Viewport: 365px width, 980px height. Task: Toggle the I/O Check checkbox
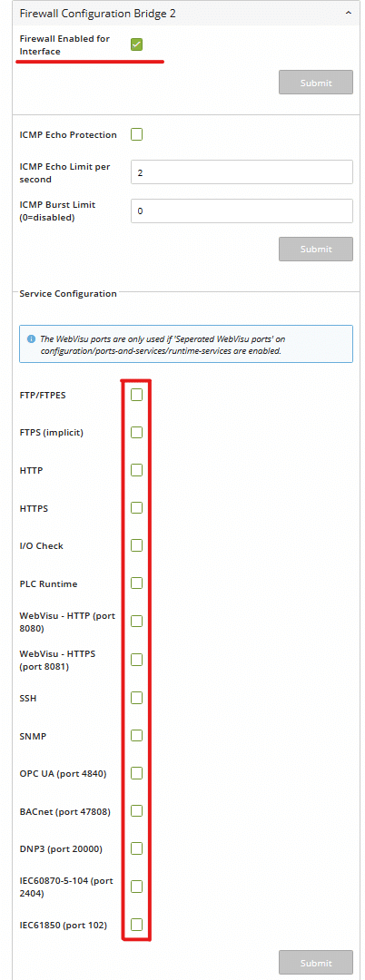pyautogui.click(x=136, y=545)
